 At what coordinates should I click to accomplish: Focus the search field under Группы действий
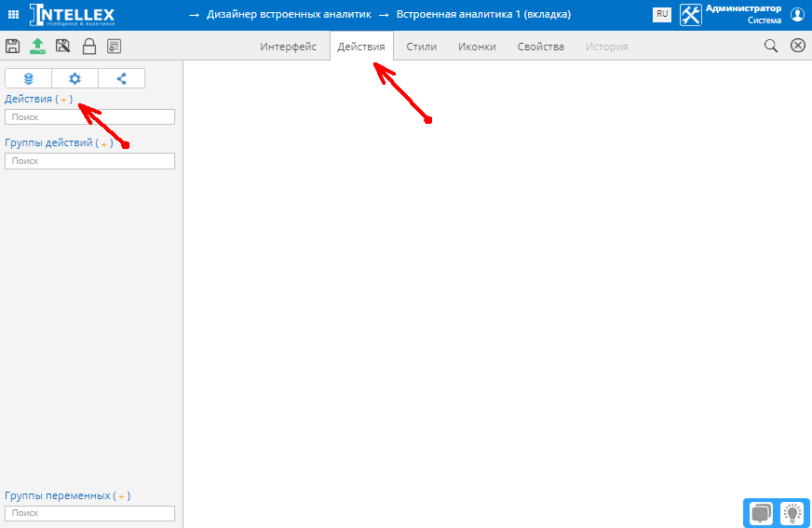(89, 161)
